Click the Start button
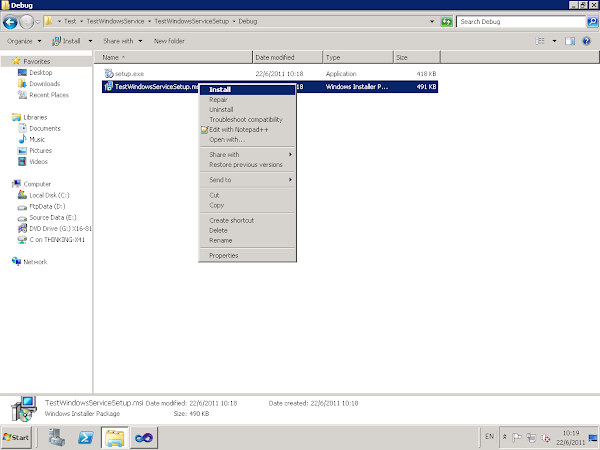Image resolution: width=600 pixels, height=450 pixels. [16, 437]
